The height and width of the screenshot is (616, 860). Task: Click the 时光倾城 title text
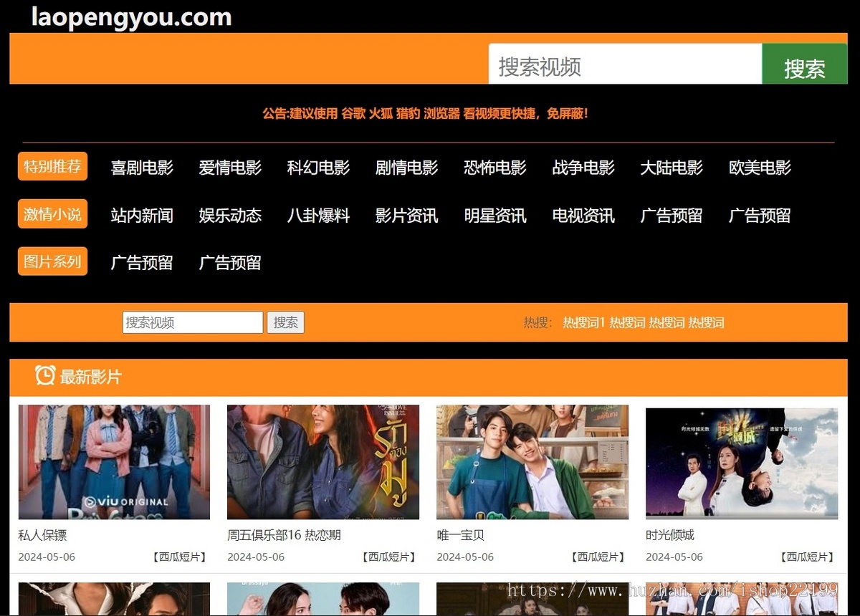(670, 535)
